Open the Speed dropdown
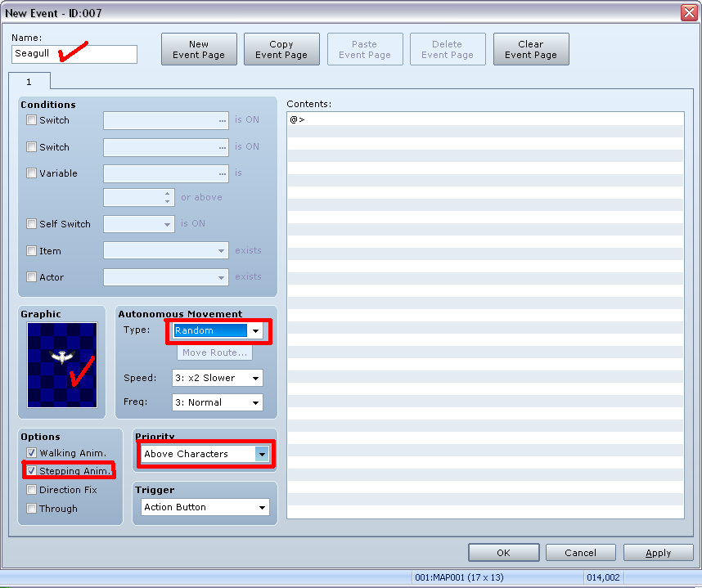The width and height of the screenshot is (702, 588). (x=218, y=378)
